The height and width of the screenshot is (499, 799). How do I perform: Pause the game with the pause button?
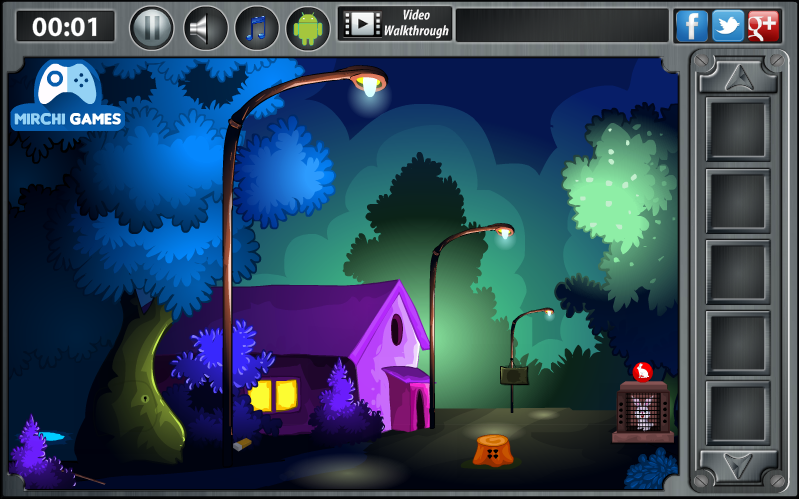click(152, 27)
